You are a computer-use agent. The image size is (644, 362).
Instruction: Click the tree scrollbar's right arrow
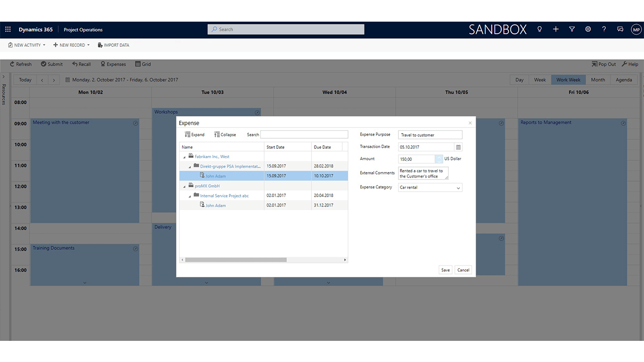tap(345, 260)
